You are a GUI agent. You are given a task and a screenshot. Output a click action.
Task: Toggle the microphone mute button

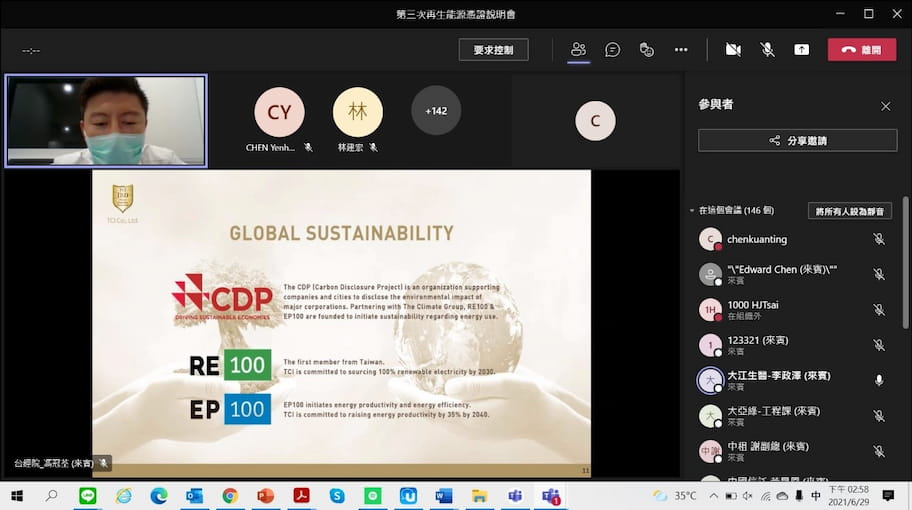(767, 50)
